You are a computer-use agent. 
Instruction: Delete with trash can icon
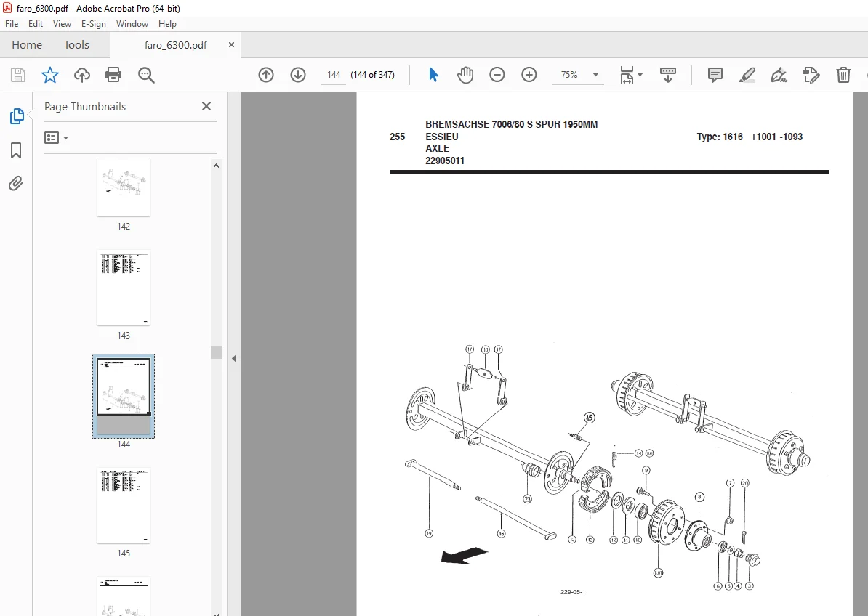point(843,75)
